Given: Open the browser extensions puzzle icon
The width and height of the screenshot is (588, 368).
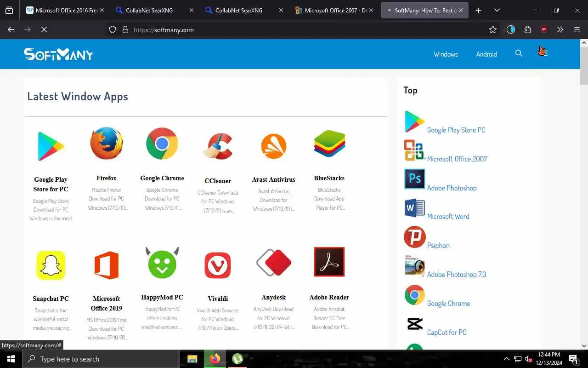Looking at the screenshot, I should (x=527, y=29).
